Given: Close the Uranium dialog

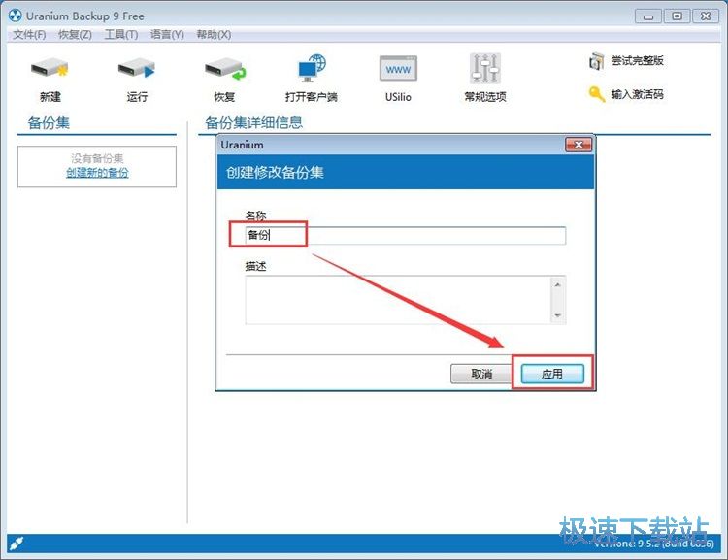Looking at the screenshot, I should [x=579, y=145].
